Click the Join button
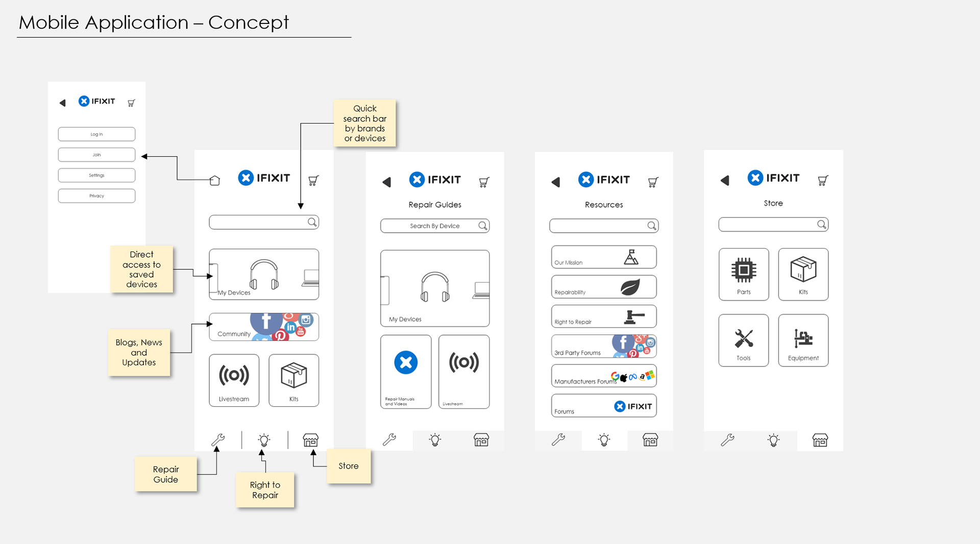 96,155
